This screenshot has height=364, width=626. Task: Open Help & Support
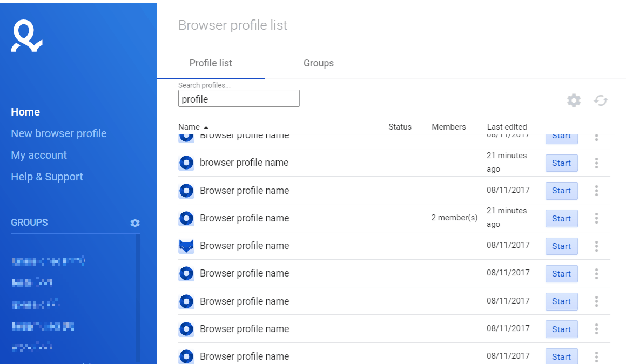47,177
